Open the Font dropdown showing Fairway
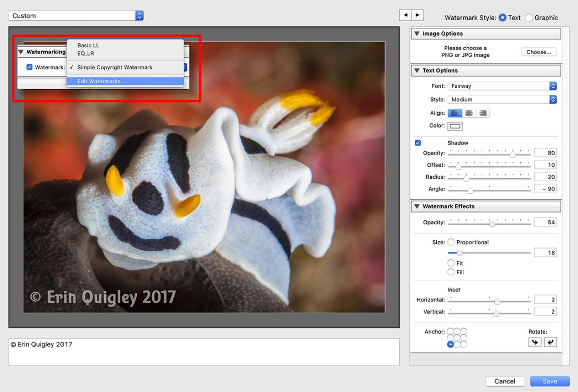The width and height of the screenshot is (578, 392). click(x=502, y=86)
